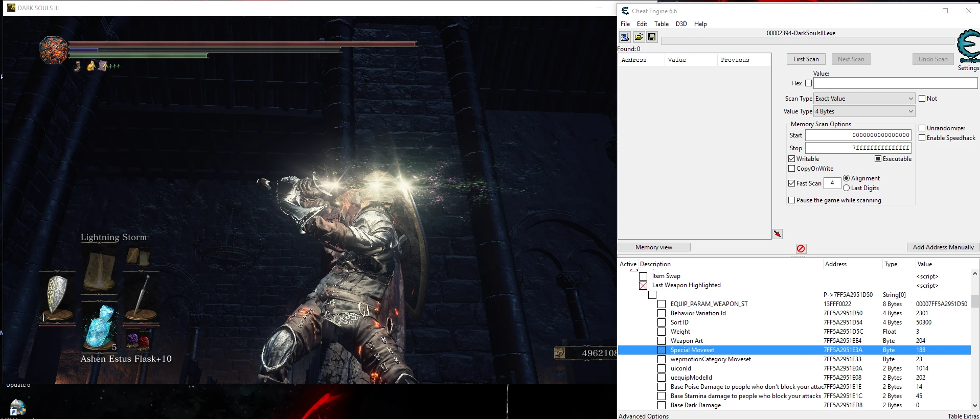Viewport: 980px width, 419px height.
Task: Open Settings via Cheat Engine logo
Action: 968,46
